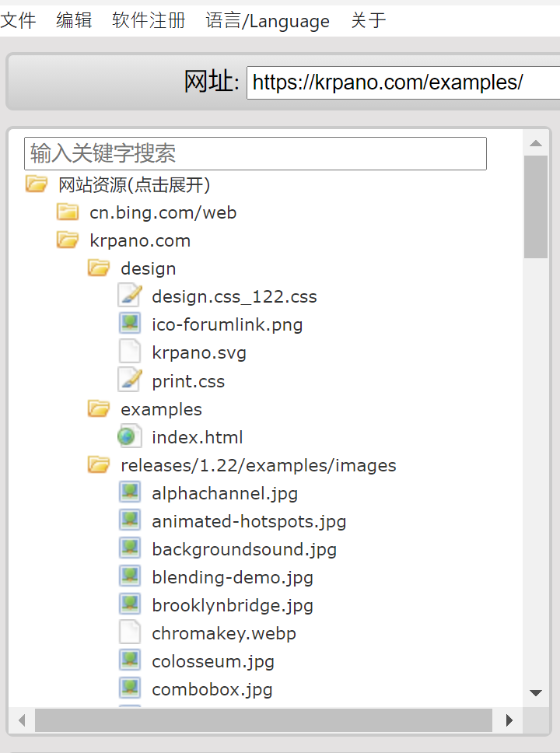Expand the cn.bing.com/web folder
This screenshot has height=753, width=560.
pyautogui.click(x=68, y=212)
